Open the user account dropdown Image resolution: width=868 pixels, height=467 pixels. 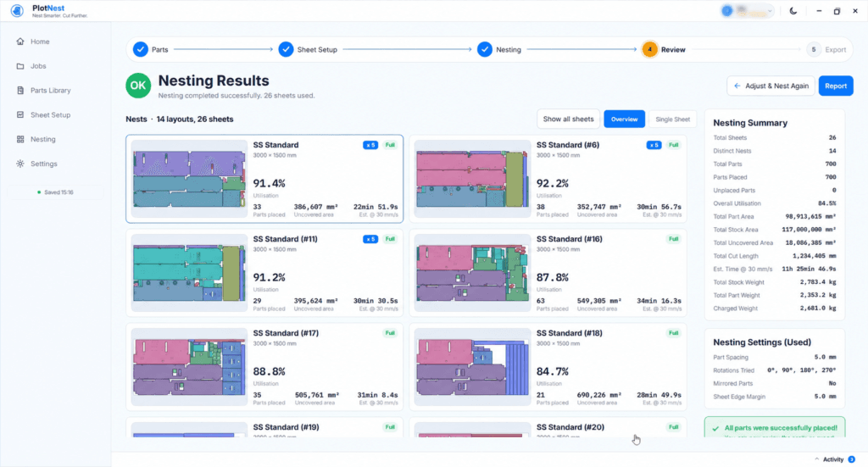point(747,10)
